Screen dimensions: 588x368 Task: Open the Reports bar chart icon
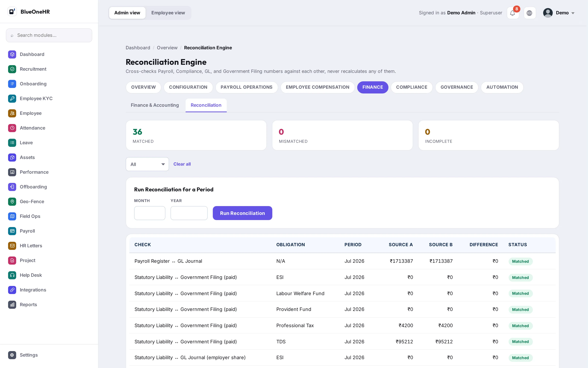pos(12,305)
